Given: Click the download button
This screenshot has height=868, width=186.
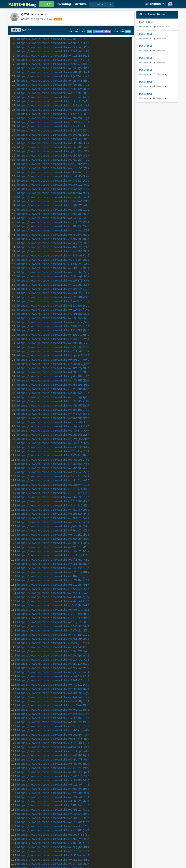Looking at the screenshot, I should [98, 31].
